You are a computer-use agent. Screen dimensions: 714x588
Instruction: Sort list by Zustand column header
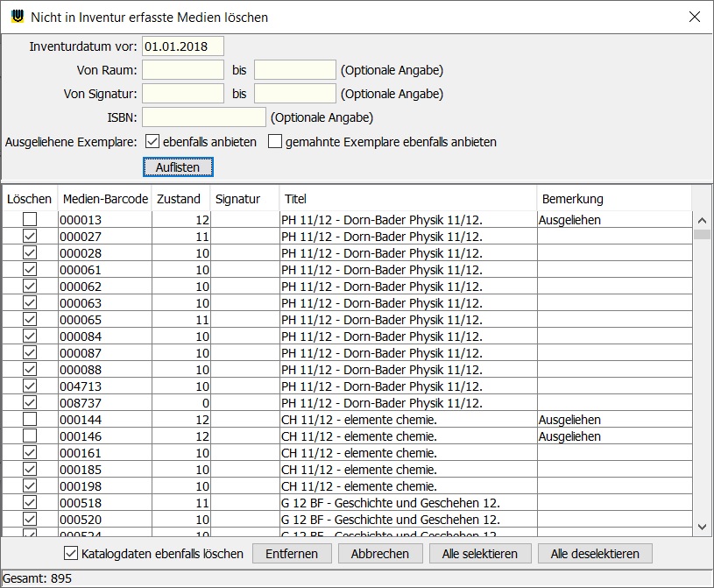coord(180,199)
